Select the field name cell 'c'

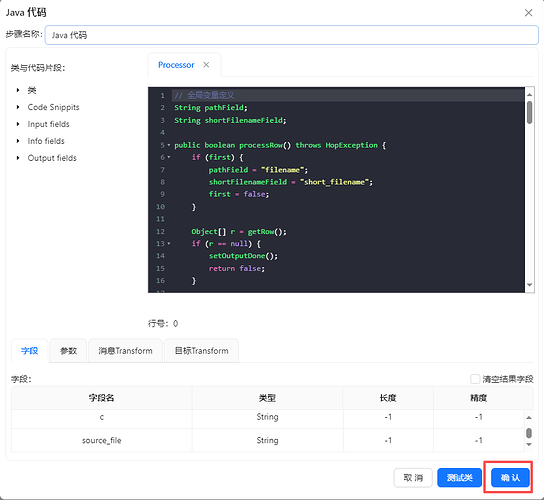coord(102,417)
